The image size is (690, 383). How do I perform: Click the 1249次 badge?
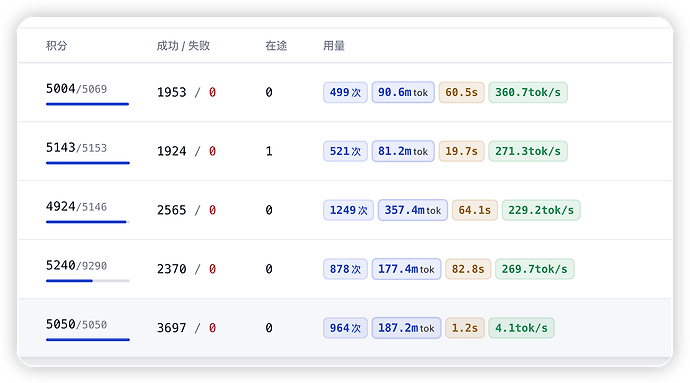click(349, 210)
